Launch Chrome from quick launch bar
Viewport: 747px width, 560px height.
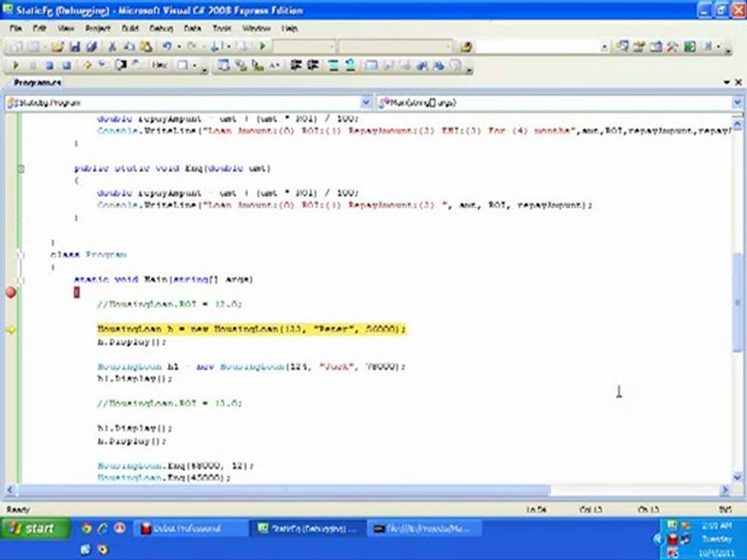(x=86, y=528)
